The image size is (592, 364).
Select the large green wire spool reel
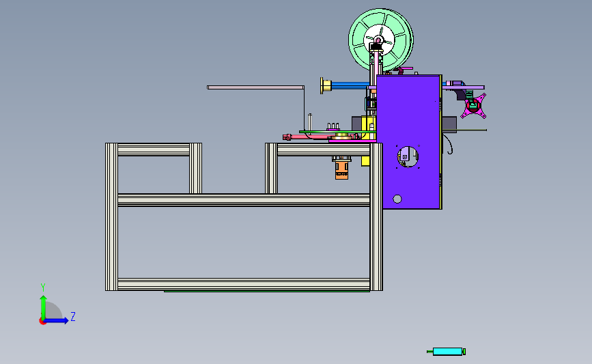[380, 40]
